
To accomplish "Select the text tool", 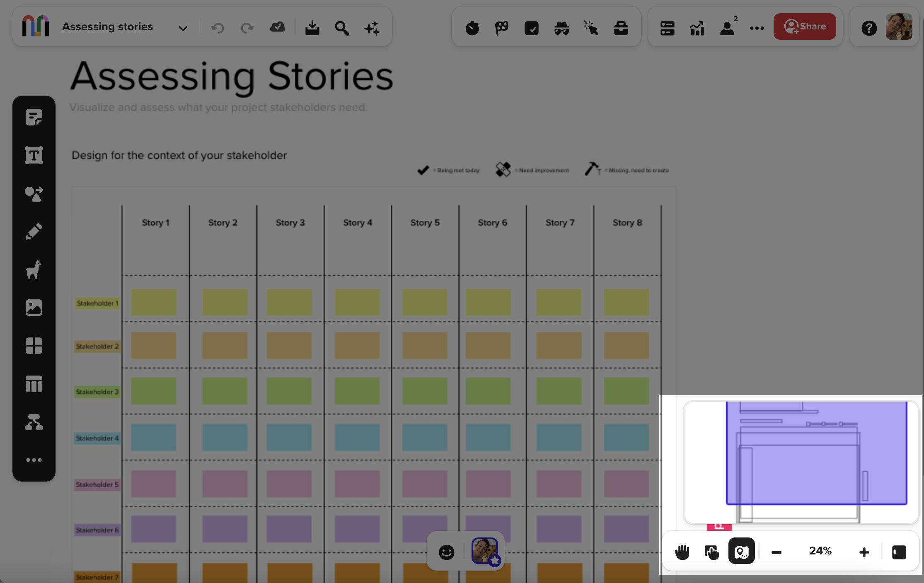I will pos(34,155).
